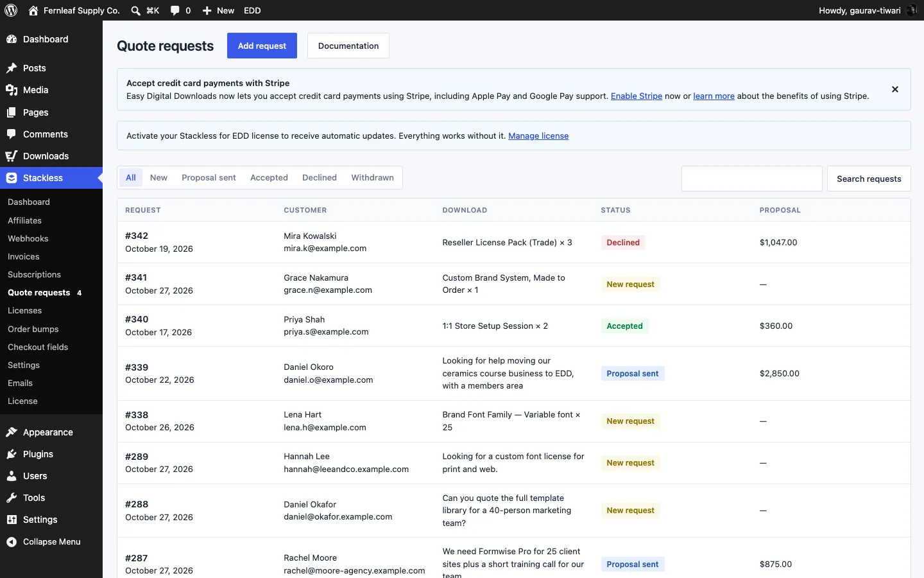Click the Plugins plug icon

coord(12,454)
